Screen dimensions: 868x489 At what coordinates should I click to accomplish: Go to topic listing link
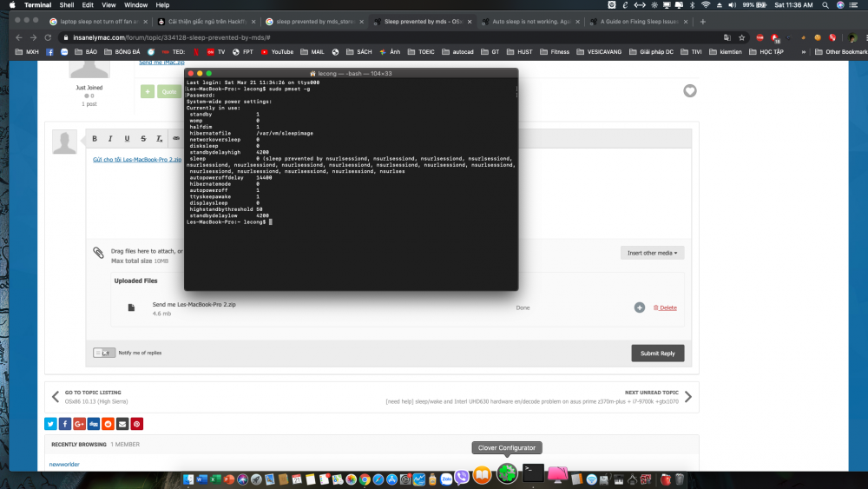93,393
